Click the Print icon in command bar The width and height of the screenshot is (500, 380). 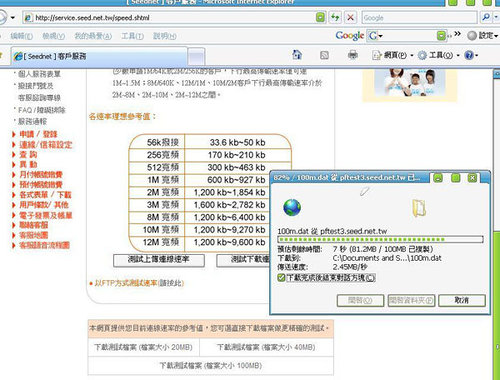[353, 55]
